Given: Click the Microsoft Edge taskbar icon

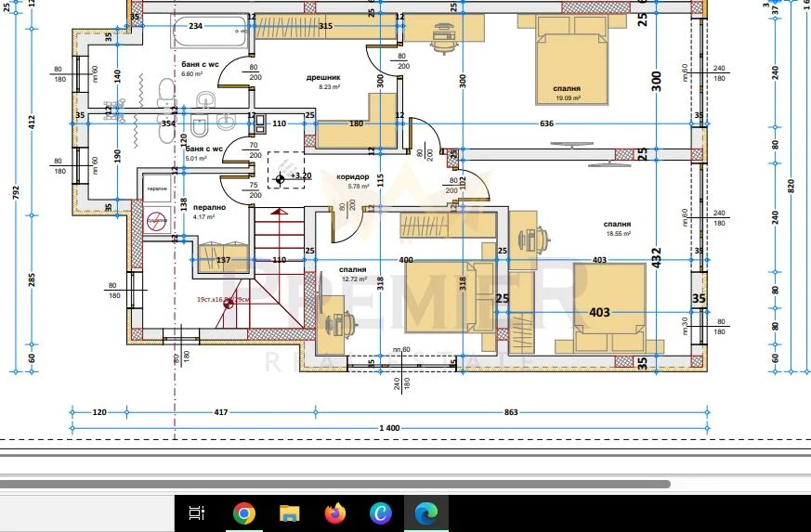Looking at the screenshot, I should pyautogui.click(x=425, y=513).
